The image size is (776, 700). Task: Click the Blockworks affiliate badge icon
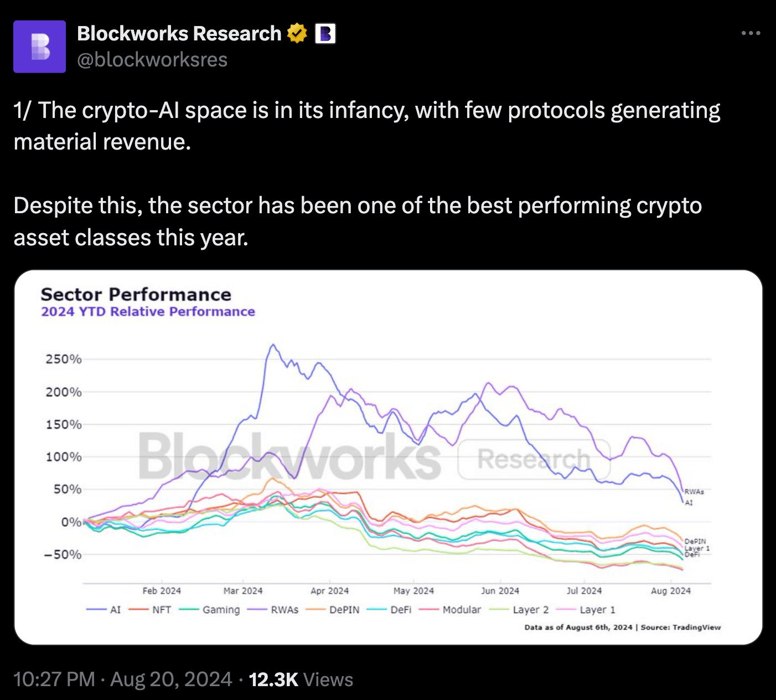click(325, 34)
